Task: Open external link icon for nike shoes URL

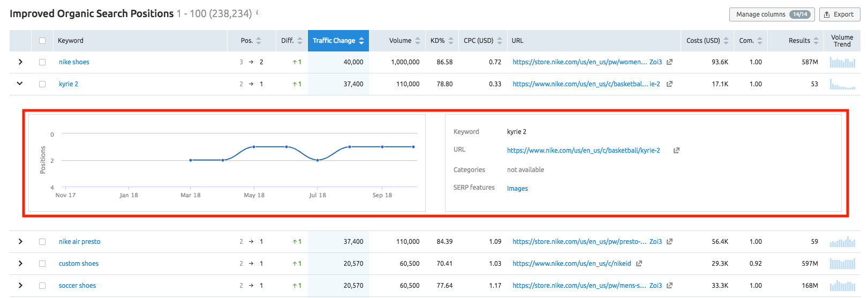Action: (669, 62)
